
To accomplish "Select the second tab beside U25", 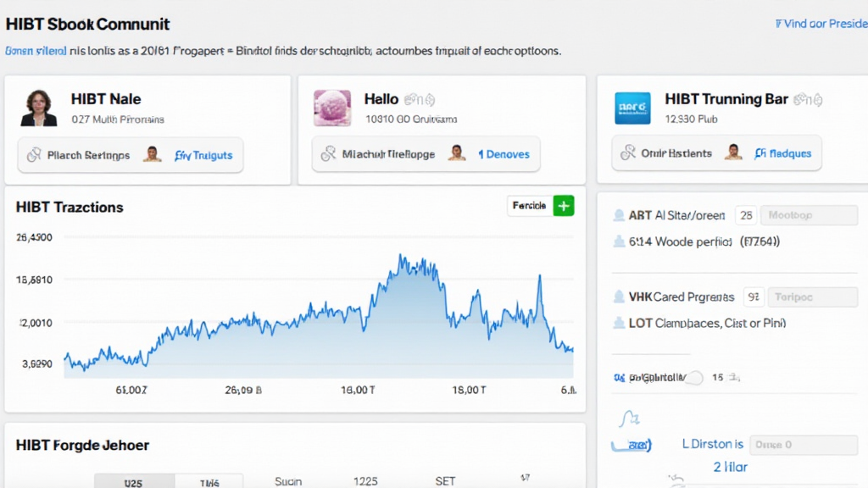I will 209,482.
